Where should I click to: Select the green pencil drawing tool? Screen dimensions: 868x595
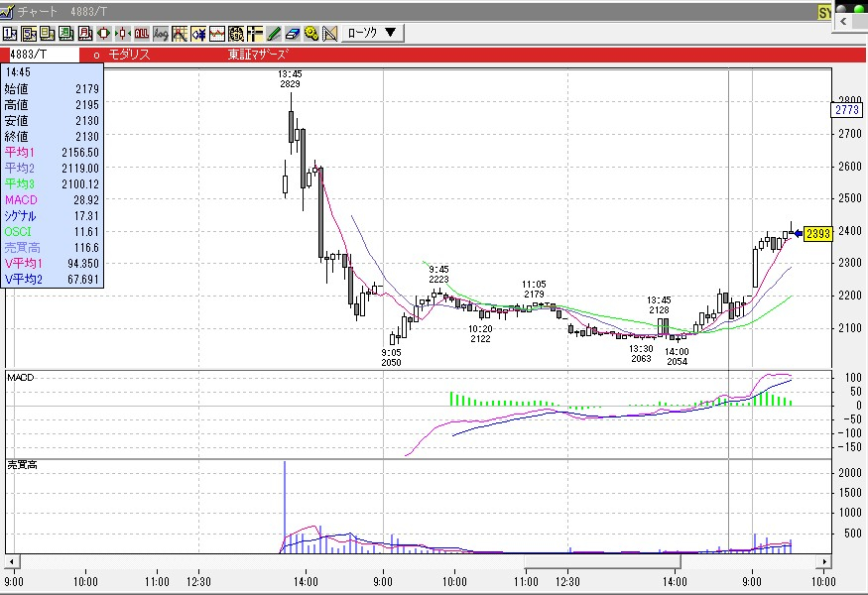(x=274, y=34)
